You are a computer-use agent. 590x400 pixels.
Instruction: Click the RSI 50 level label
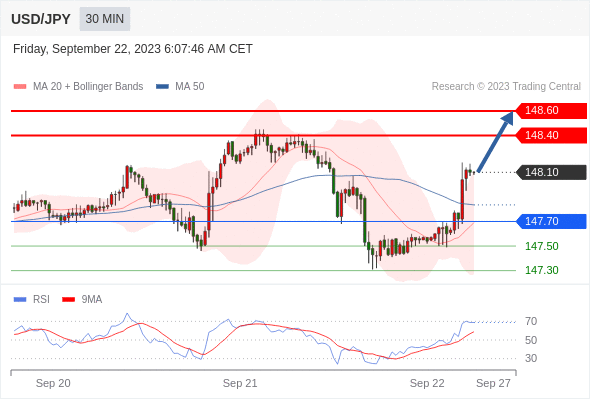point(531,340)
